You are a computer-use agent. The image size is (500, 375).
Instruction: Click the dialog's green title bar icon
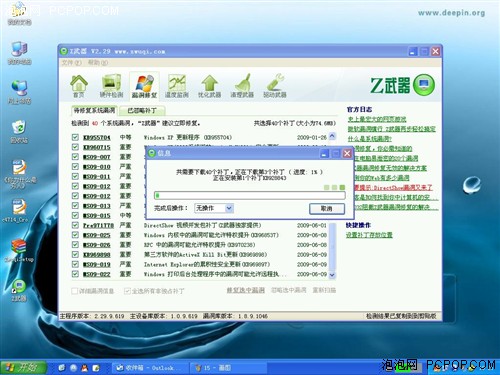[x=152, y=153]
